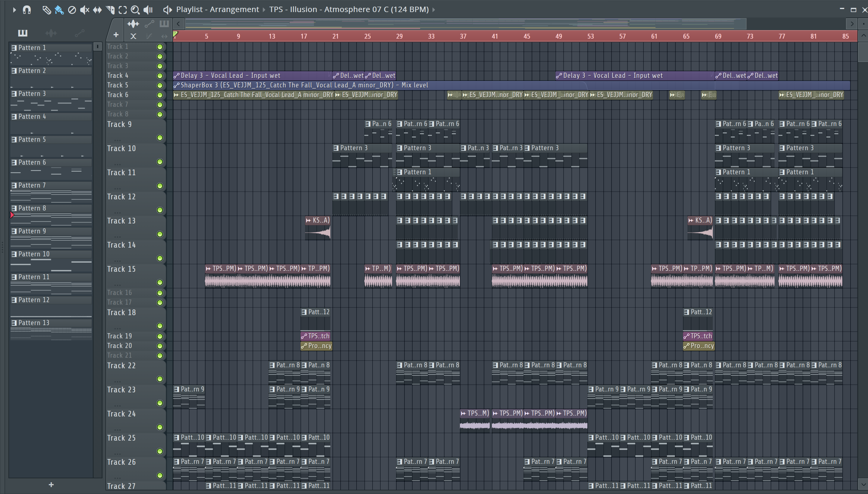Add a new pattern with bottom plus button
Screen dimensions: 868x494
pos(51,485)
